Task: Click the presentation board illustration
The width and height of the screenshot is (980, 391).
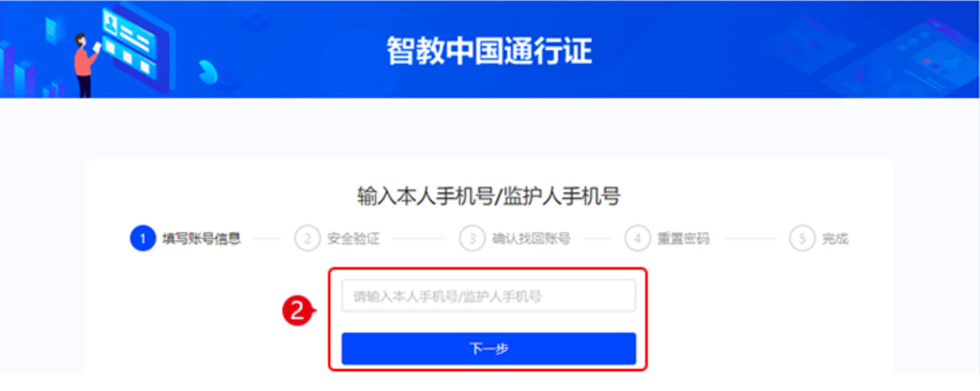Action: point(136,44)
